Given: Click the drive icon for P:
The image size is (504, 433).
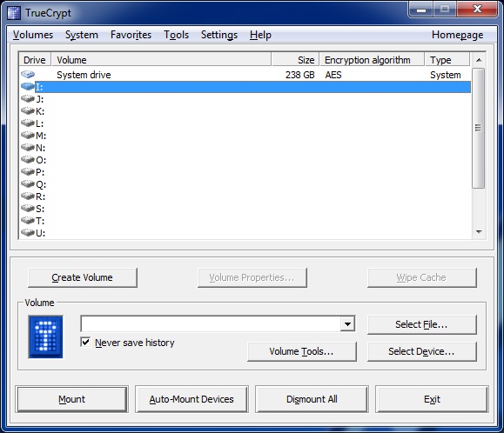Looking at the screenshot, I should tap(28, 172).
